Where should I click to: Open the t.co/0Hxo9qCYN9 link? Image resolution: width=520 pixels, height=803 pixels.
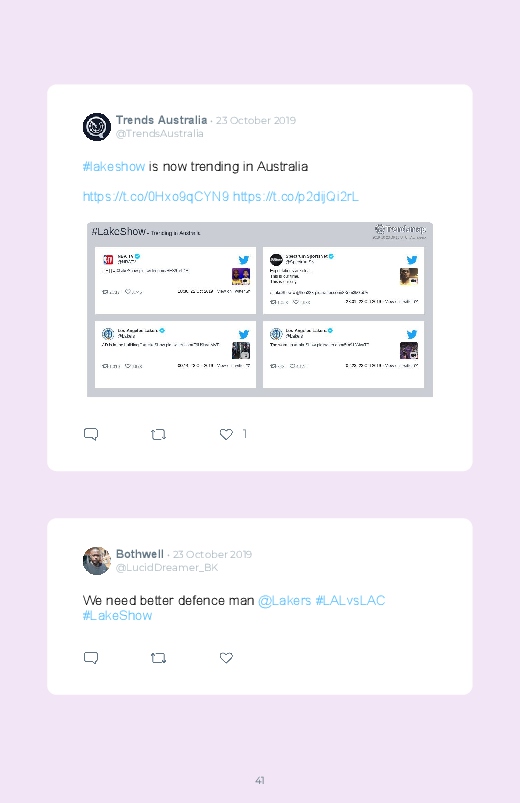pyautogui.click(x=156, y=197)
